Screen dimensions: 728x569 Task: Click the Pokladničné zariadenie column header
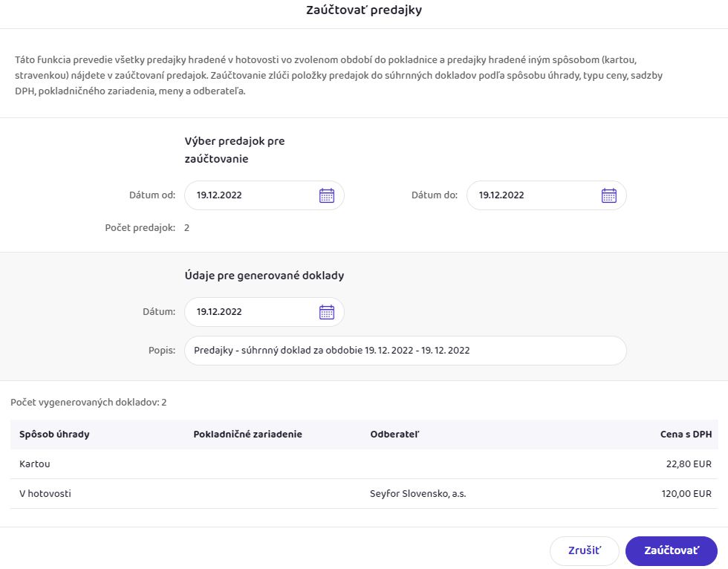pyautogui.click(x=247, y=435)
